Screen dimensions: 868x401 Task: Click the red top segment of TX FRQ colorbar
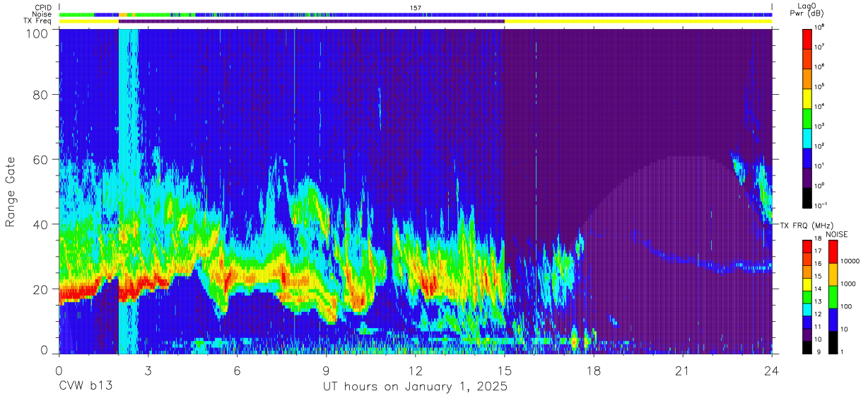[807, 246]
